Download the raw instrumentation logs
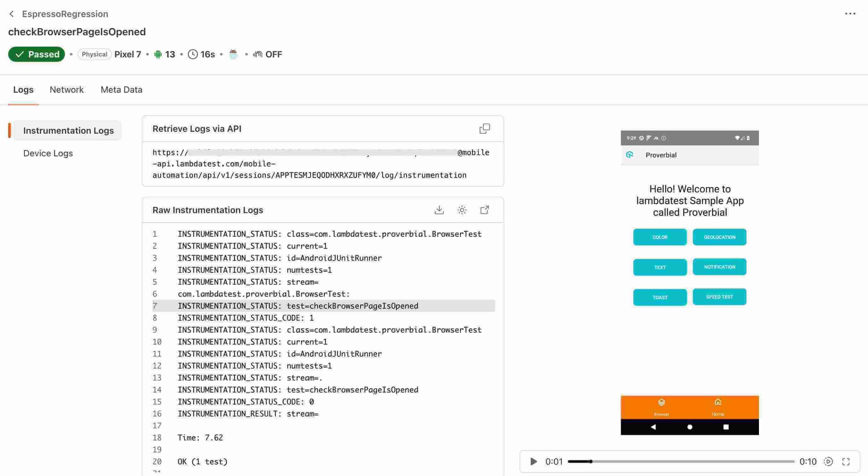This screenshot has height=476, width=868. click(439, 210)
